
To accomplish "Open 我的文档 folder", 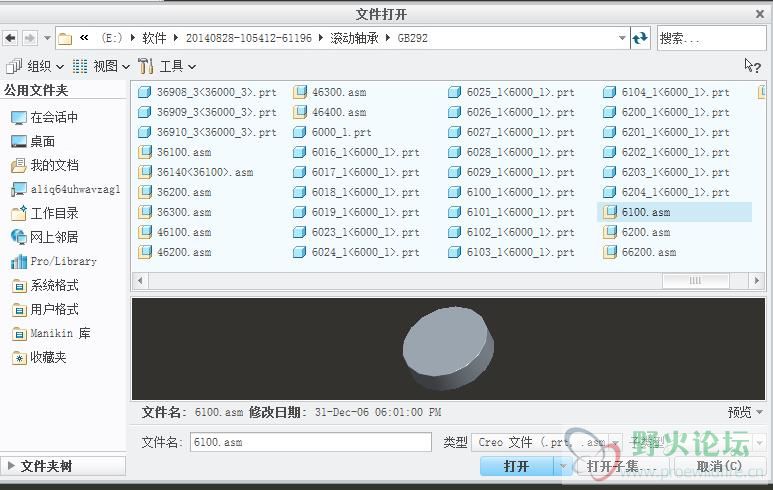I will [44, 165].
